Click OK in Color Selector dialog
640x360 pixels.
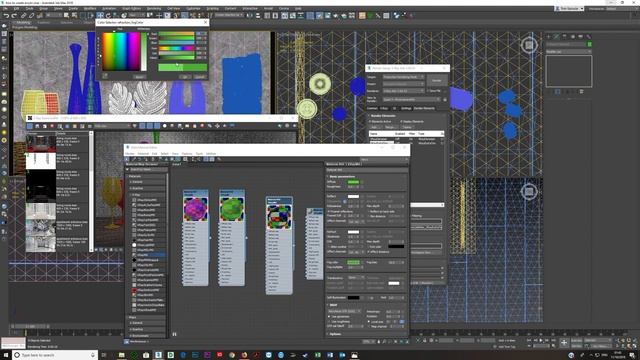(184, 76)
